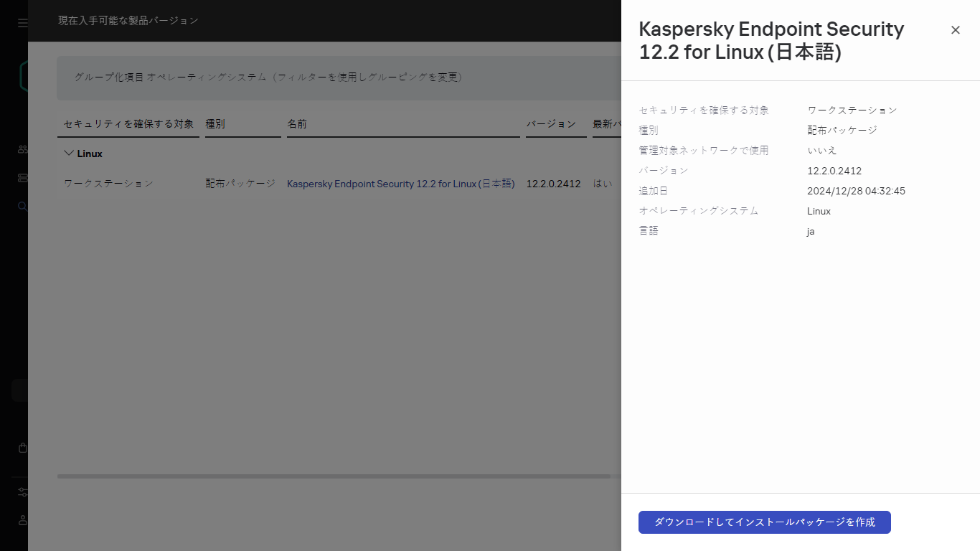This screenshot has width=980, height=551.
Task: Select the ワークステーション package row
Action: point(108,183)
